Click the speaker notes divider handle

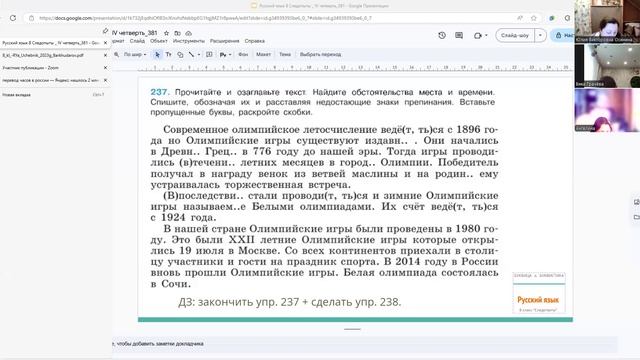352,329
